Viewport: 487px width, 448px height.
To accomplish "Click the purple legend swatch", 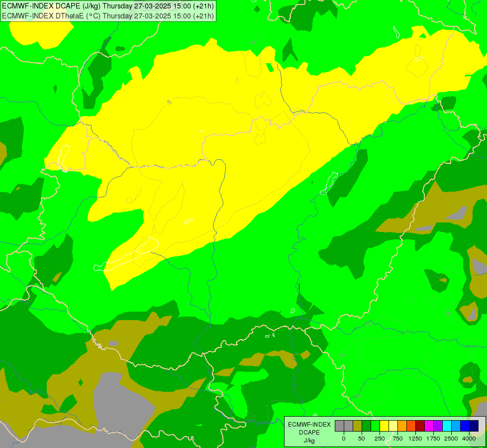I will (438, 426).
